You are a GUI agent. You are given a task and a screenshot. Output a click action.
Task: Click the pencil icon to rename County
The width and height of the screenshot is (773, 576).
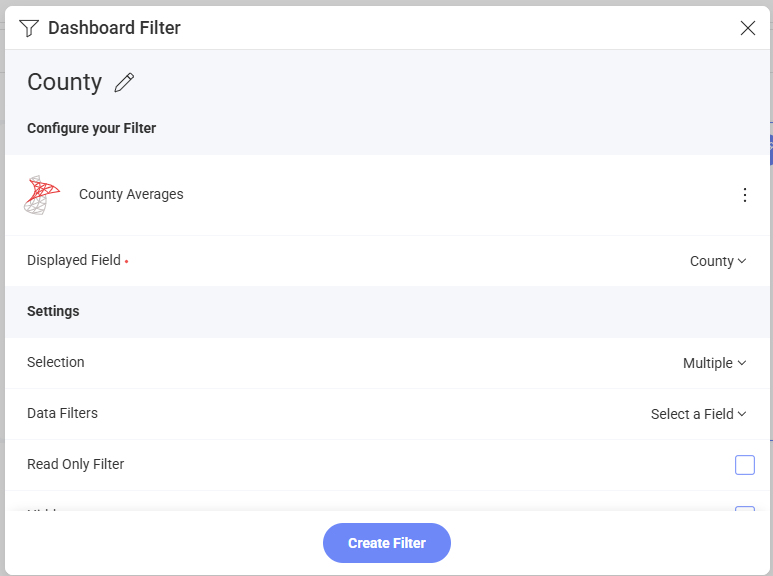pos(124,83)
